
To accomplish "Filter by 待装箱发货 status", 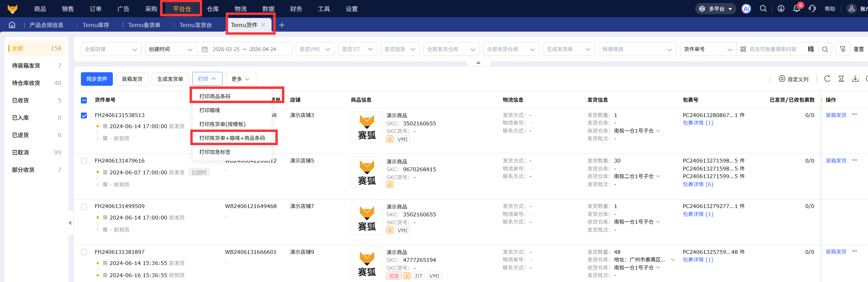I will [36, 66].
